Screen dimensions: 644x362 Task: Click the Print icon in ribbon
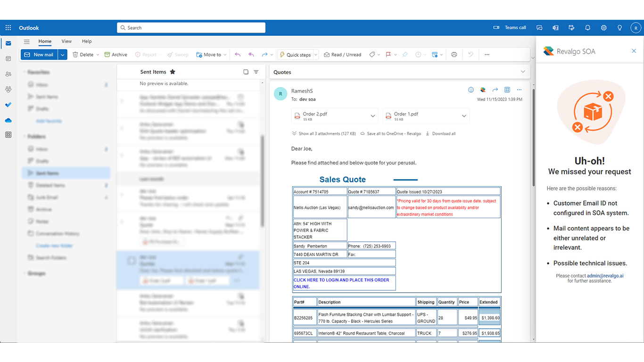point(454,55)
